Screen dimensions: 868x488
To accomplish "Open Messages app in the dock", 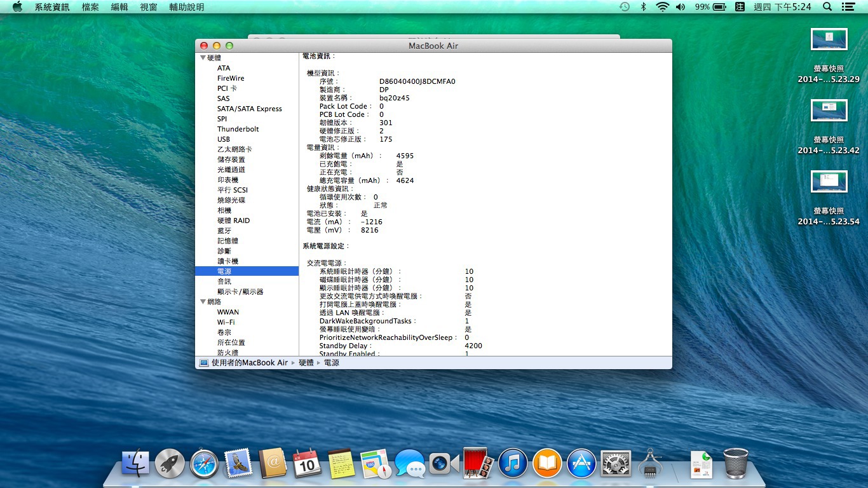I will click(410, 464).
